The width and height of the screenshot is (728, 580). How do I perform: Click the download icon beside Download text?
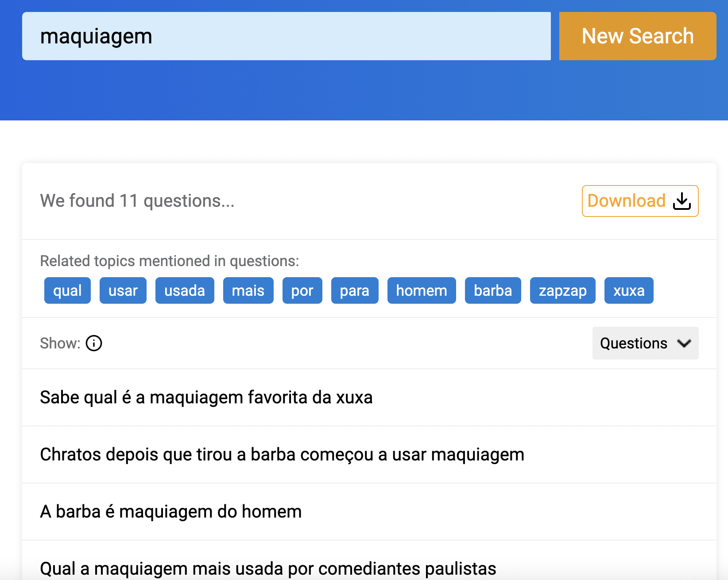pyautogui.click(x=682, y=201)
